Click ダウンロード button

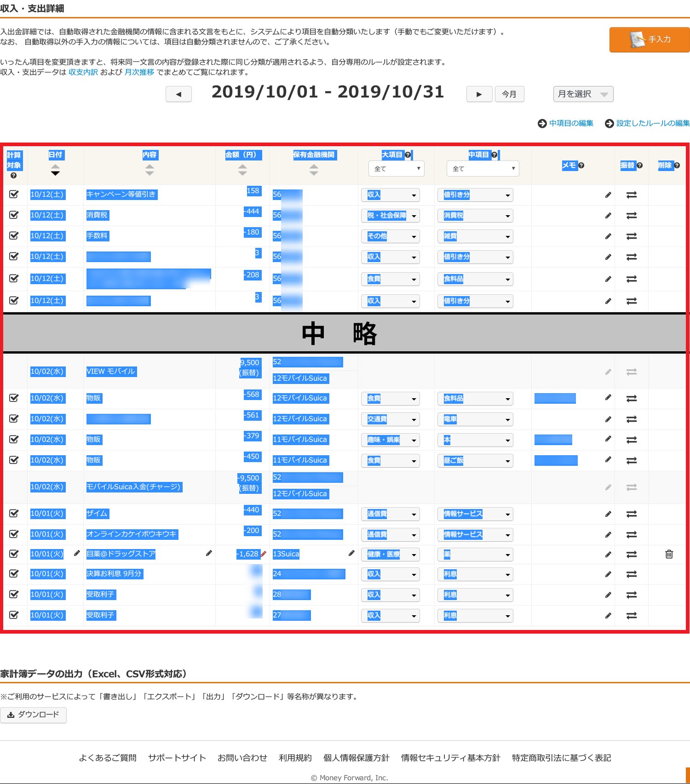pos(33,715)
